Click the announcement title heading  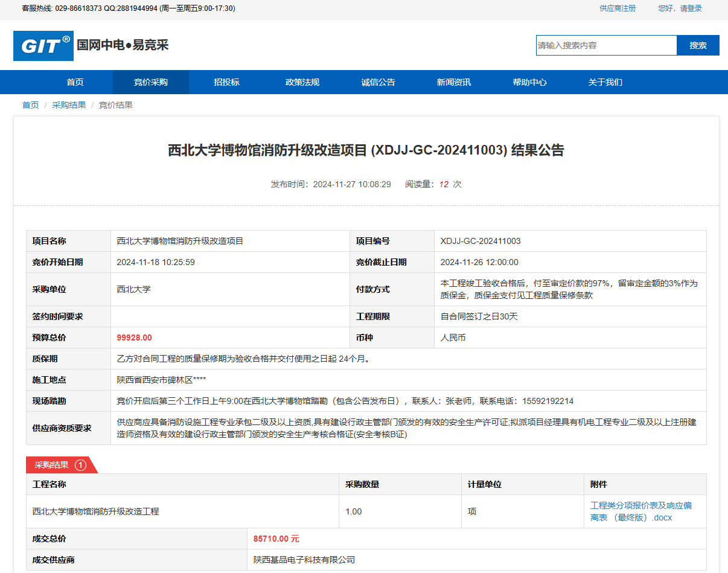[x=366, y=150]
